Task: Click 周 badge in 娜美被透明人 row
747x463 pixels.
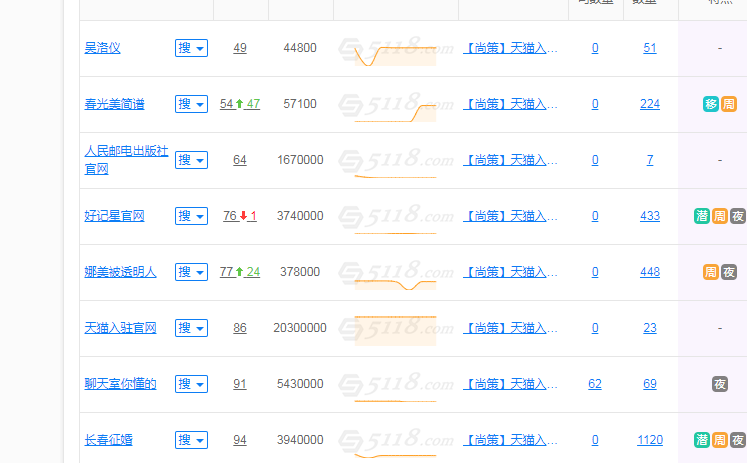Action: [711, 272]
